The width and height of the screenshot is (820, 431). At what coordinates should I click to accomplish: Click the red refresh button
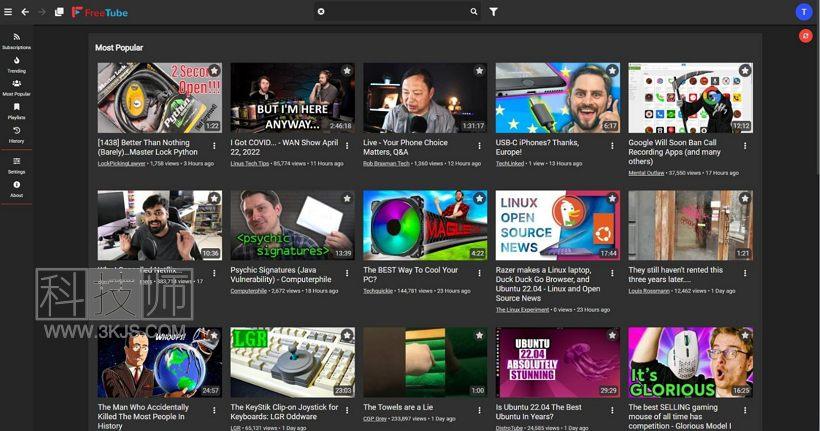click(x=805, y=36)
